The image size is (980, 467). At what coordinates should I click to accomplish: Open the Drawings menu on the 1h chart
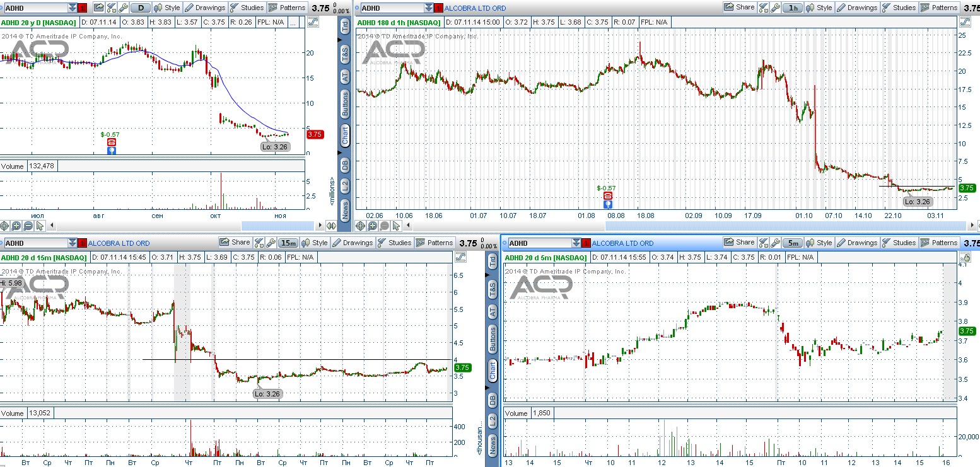pyautogui.click(x=856, y=8)
